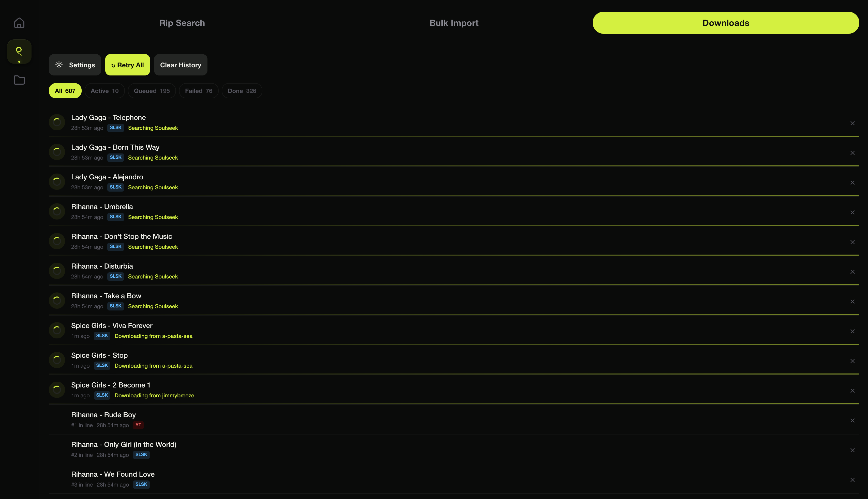Remove Rihanna - Only Girl from queue

(852, 450)
